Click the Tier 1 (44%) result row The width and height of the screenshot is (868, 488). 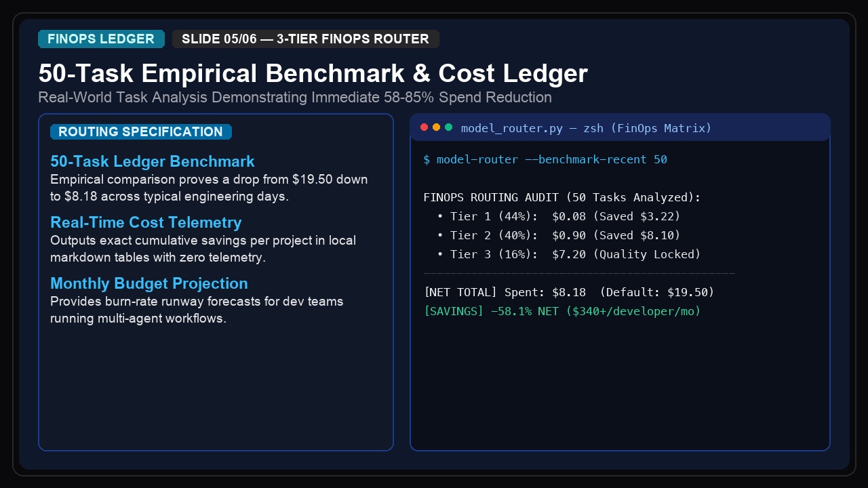coord(559,216)
